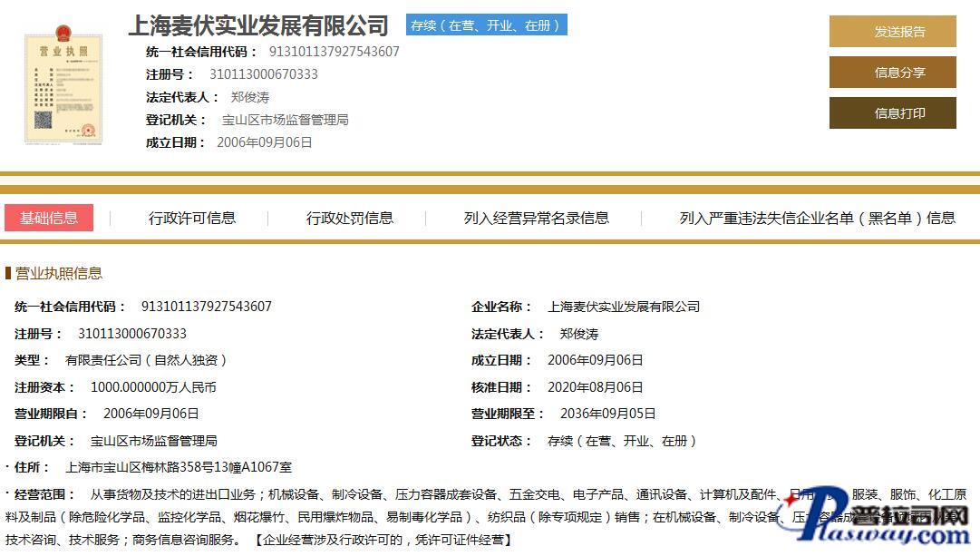This screenshot has height=556, width=980.
Task: Click the address 上海市宝山区梅林路358号13幢A1067室
Action: click(179, 467)
